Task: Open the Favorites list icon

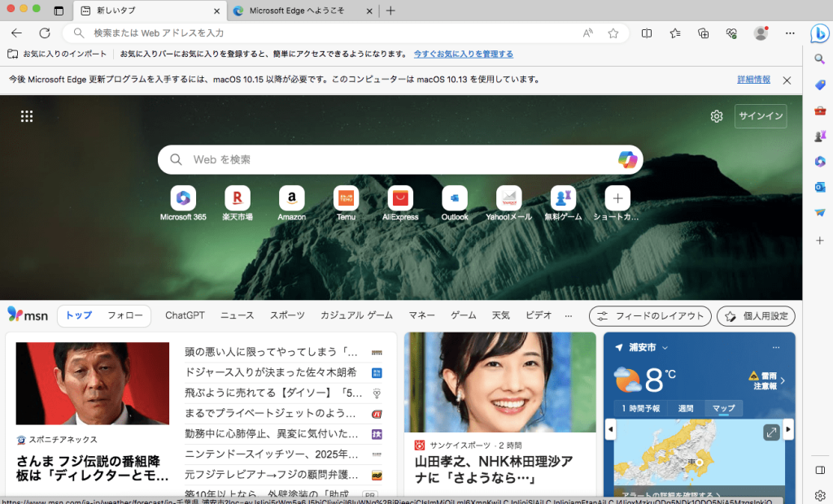Action: pos(674,33)
